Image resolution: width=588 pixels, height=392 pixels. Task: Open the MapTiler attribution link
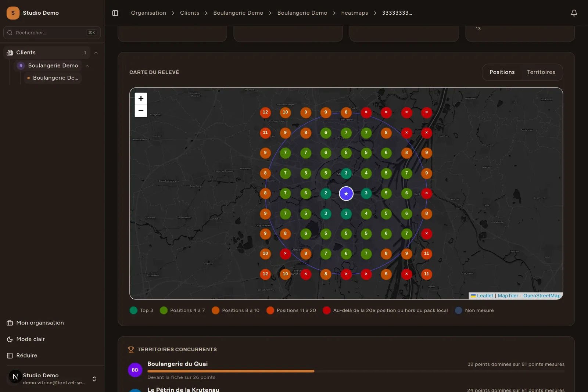pyautogui.click(x=508, y=296)
